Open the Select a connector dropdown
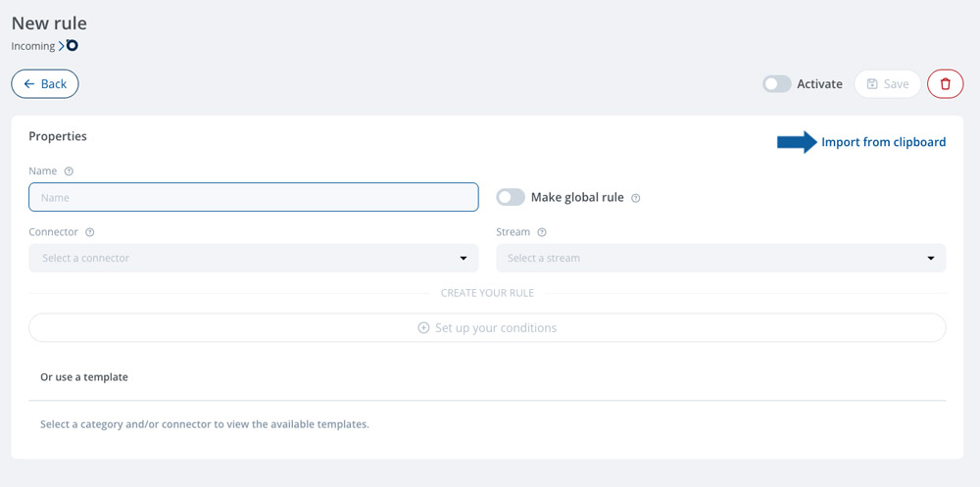 [254, 258]
